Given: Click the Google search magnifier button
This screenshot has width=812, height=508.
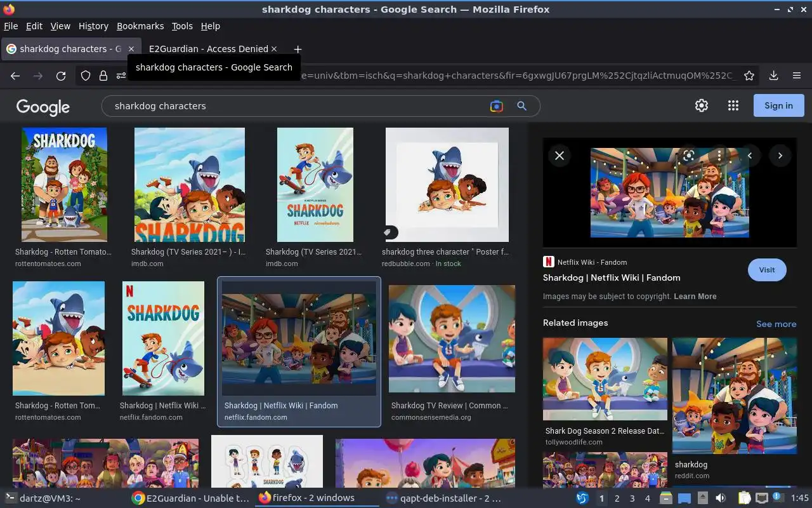Looking at the screenshot, I should (x=522, y=106).
